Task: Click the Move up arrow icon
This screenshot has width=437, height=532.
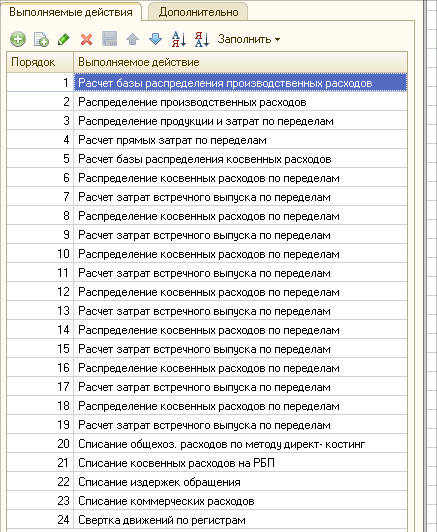Action: click(132, 39)
